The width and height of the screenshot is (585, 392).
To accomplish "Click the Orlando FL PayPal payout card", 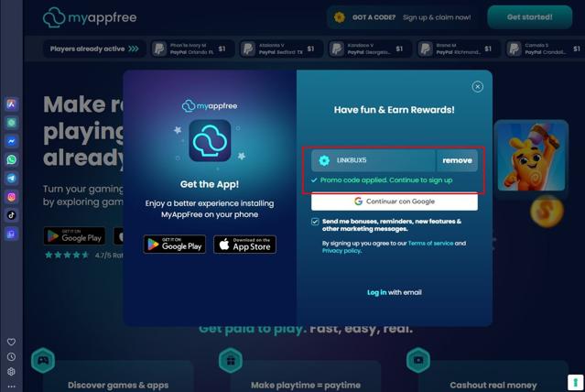I will (192, 49).
